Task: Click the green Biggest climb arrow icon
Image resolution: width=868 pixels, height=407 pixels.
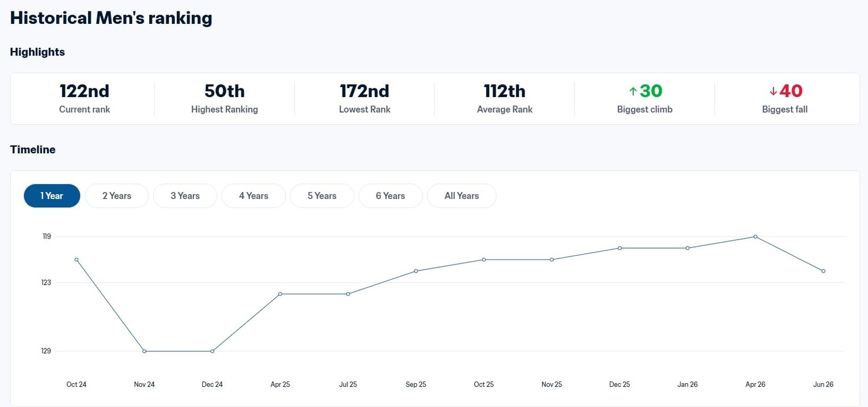Action: pos(633,91)
